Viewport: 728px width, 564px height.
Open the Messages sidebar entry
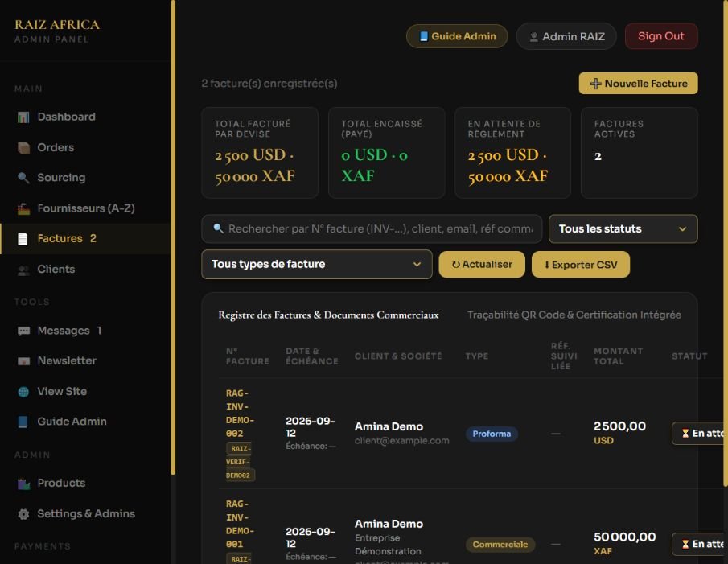tap(85, 331)
